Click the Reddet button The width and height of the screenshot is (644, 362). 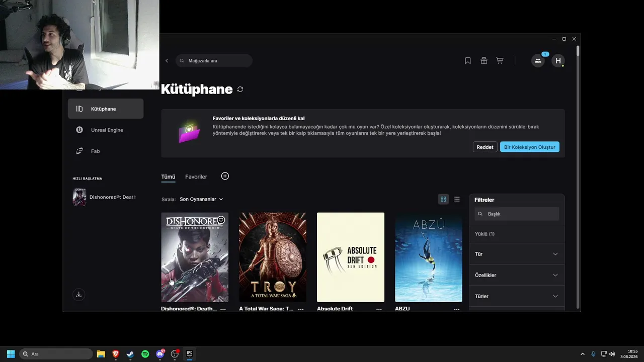coord(485,147)
